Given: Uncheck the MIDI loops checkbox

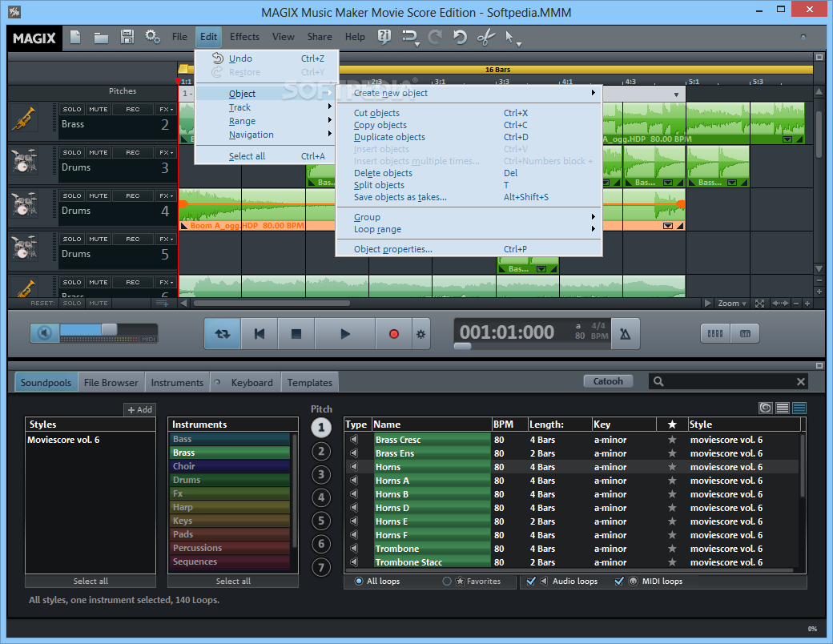Looking at the screenshot, I should pyautogui.click(x=619, y=581).
